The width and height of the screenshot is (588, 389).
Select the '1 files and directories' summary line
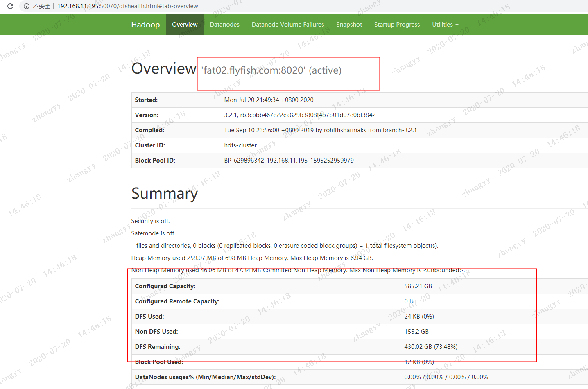tap(285, 246)
